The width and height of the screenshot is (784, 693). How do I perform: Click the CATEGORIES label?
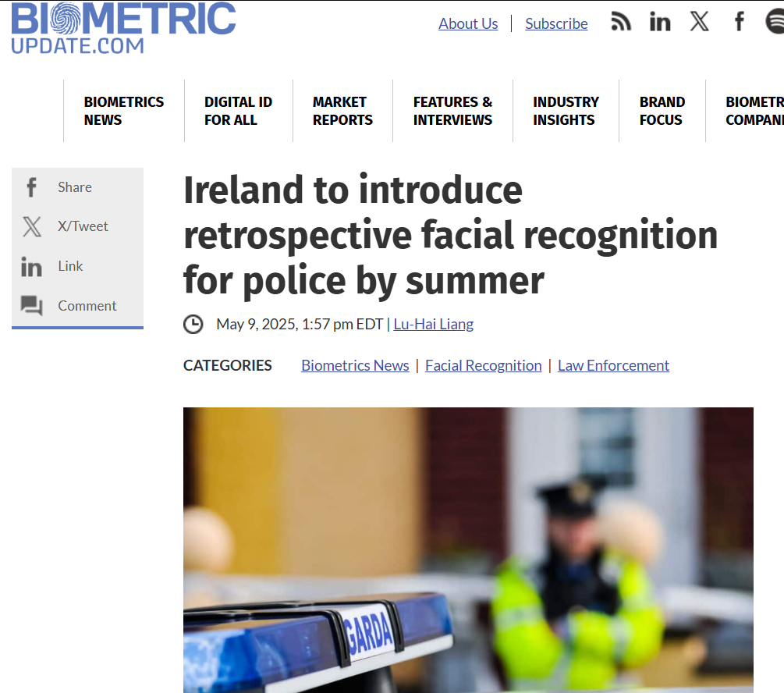(x=228, y=366)
